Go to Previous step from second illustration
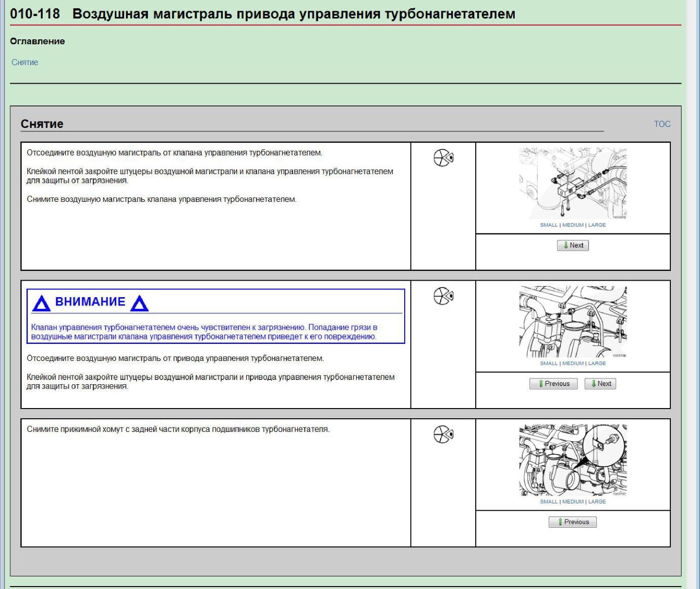 point(553,384)
